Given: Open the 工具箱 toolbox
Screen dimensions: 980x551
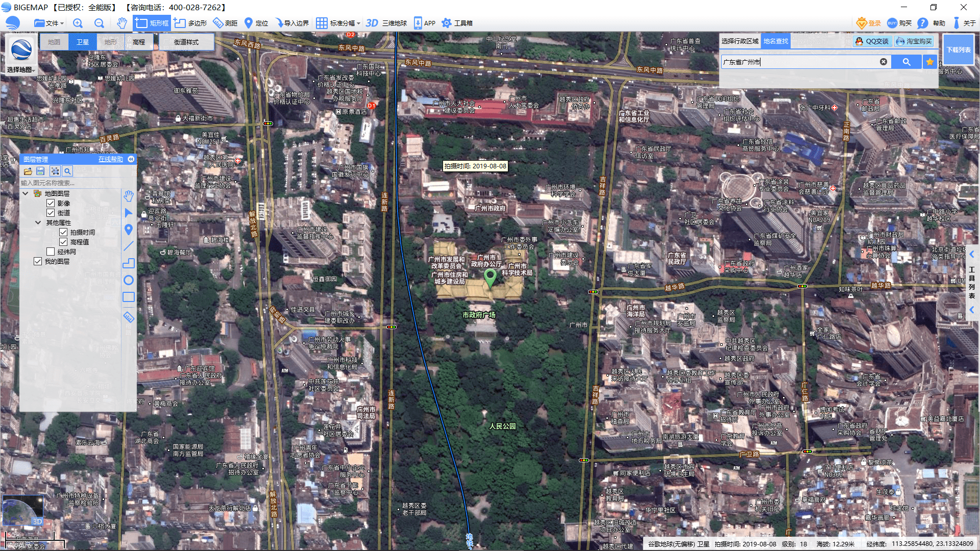Looking at the screenshot, I should pos(457,23).
